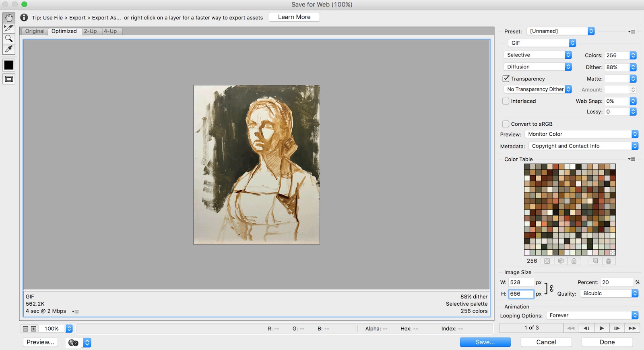Image resolution: width=644 pixels, height=350 pixels.
Task: Open the Metadata dropdown
Action: pos(584,146)
